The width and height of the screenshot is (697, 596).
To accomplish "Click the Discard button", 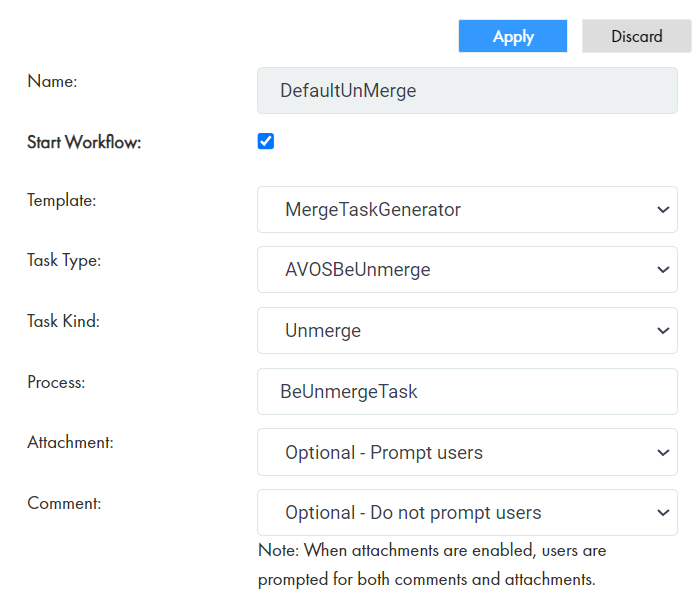I will 637,36.
